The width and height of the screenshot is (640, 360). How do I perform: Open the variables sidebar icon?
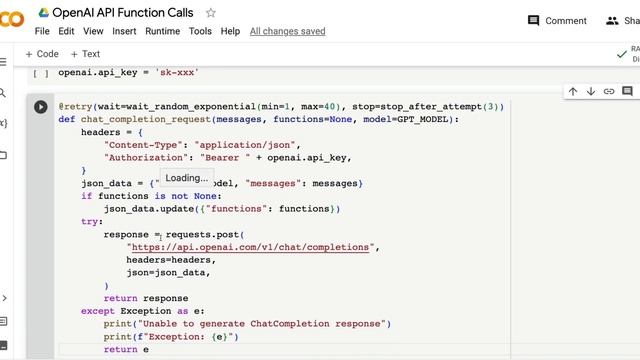tap(3, 123)
